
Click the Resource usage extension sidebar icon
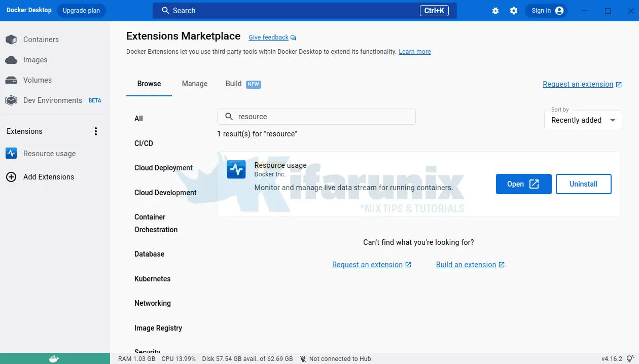point(11,154)
